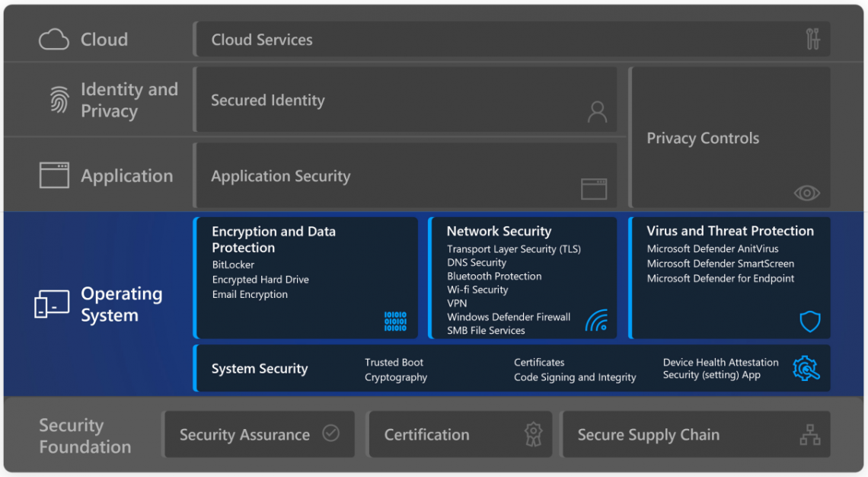Click the gear icon in System Security
868x477 pixels.
[x=806, y=368]
